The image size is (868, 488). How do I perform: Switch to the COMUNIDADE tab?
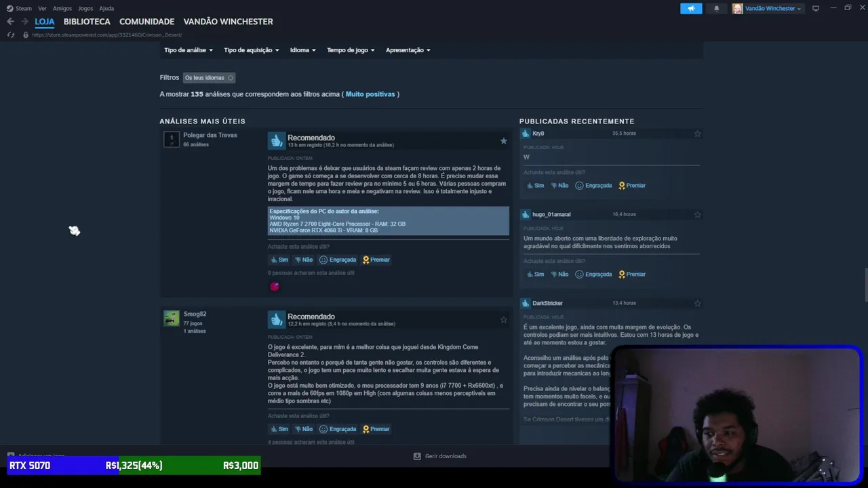point(147,22)
